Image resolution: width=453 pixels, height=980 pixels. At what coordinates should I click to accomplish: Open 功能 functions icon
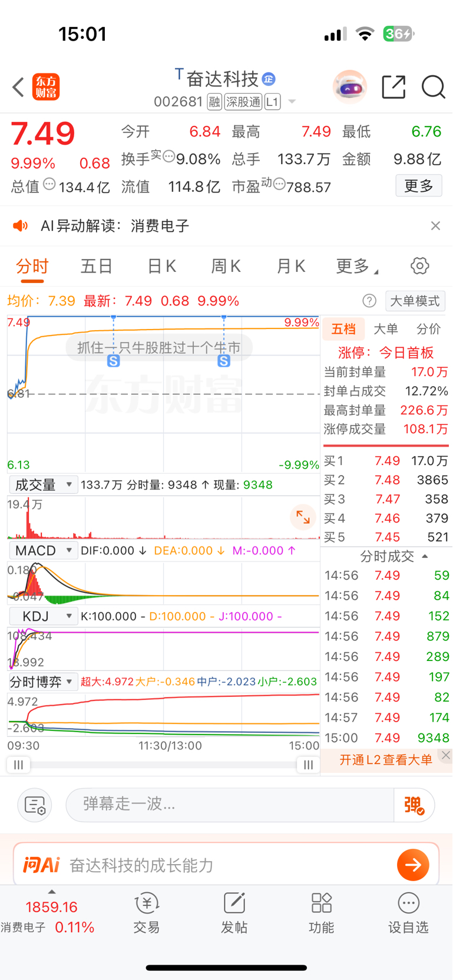[321, 913]
